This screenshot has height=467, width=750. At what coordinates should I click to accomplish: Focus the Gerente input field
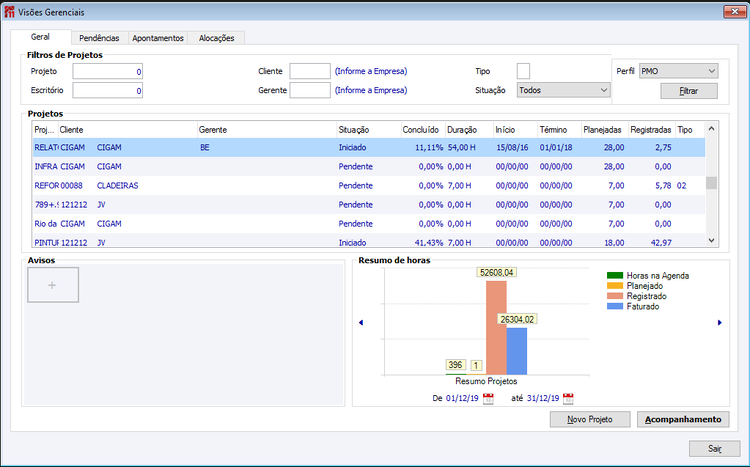310,90
